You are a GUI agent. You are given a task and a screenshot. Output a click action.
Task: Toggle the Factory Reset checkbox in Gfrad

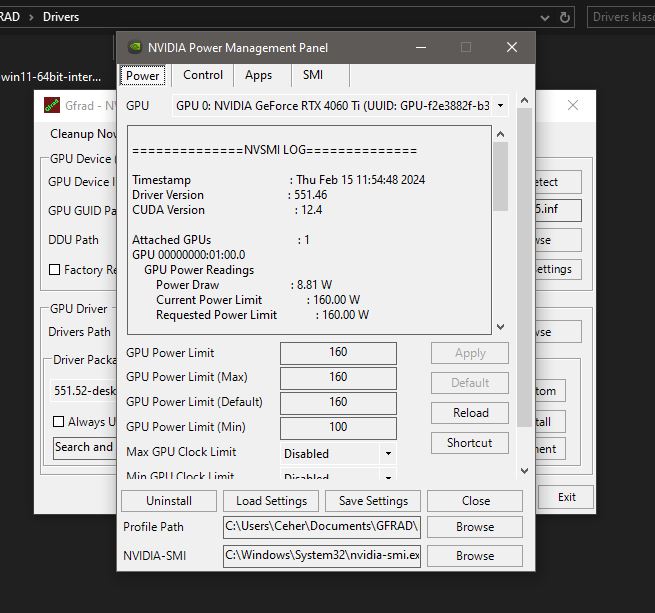pos(54,270)
